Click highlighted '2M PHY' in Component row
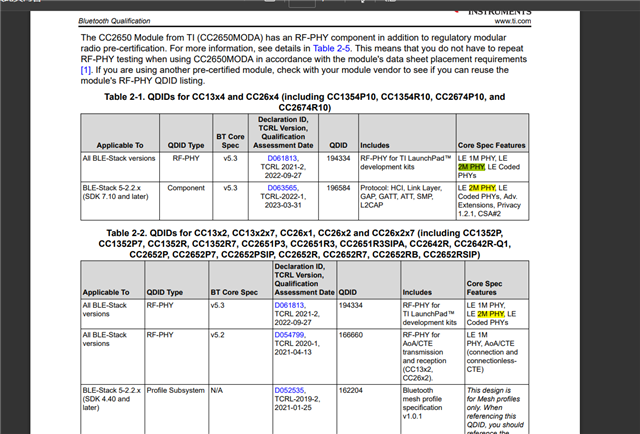This screenshot has height=434, width=640. 482,188
